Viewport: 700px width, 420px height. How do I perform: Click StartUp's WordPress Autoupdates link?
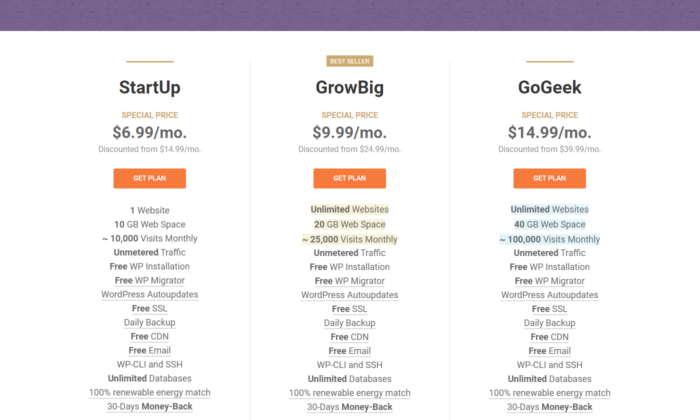150,295
